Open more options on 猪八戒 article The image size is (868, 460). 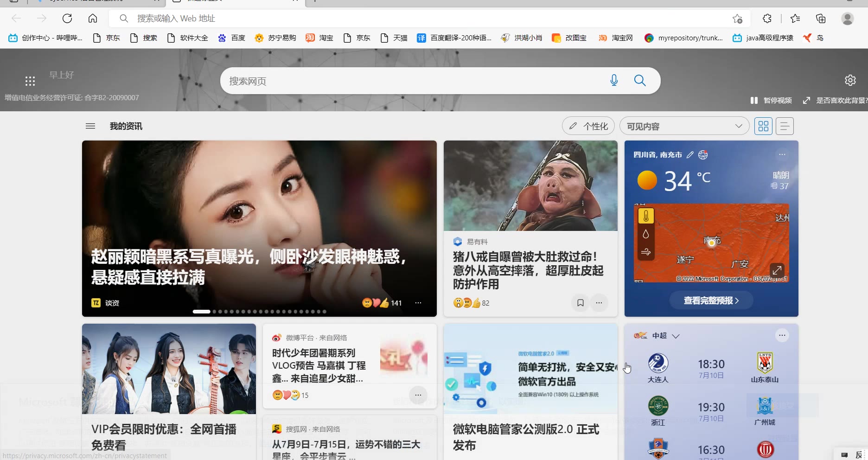(x=599, y=303)
